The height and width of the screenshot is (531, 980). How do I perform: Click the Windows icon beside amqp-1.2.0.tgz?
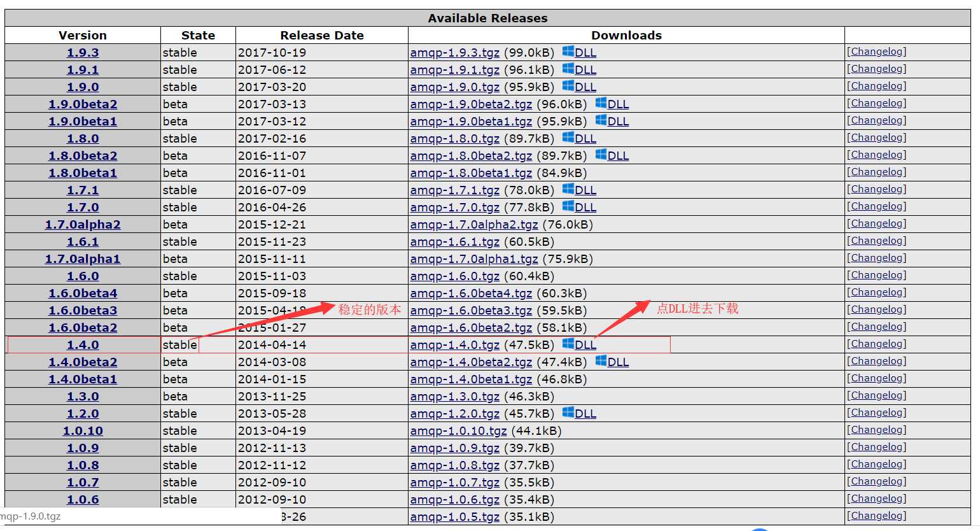tap(568, 413)
